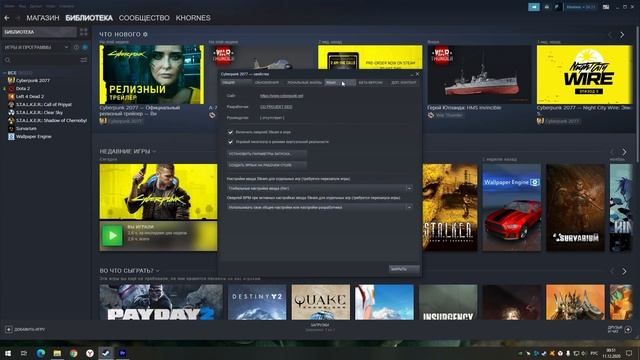Expand the НЕДАВНИЕ ИГРЫ section dropdown
This screenshot has height=360, width=640.
pos(154,151)
